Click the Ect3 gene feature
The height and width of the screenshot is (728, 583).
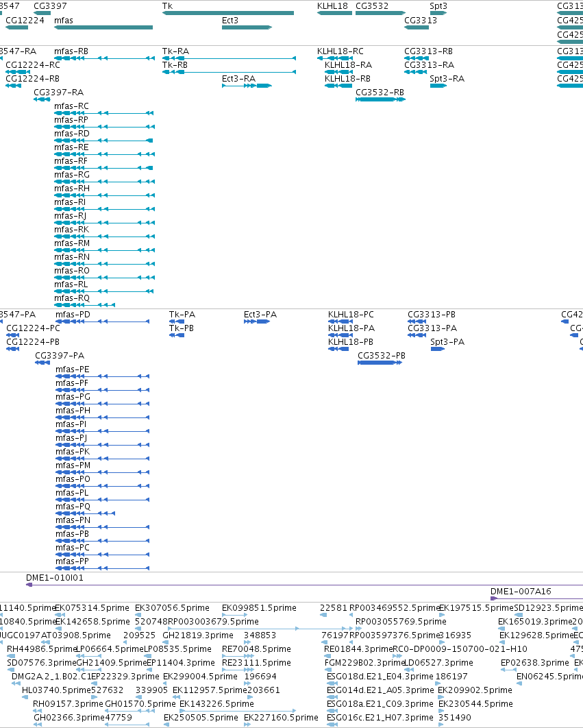[x=247, y=27]
